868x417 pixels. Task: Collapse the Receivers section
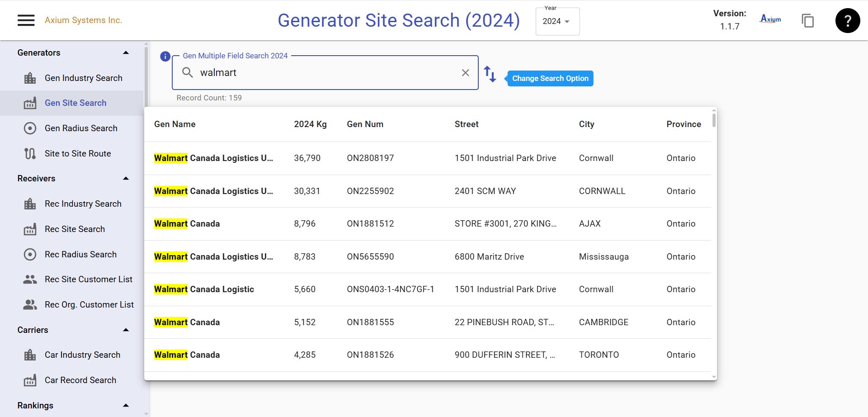pyautogui.click(x=126, y=179)
